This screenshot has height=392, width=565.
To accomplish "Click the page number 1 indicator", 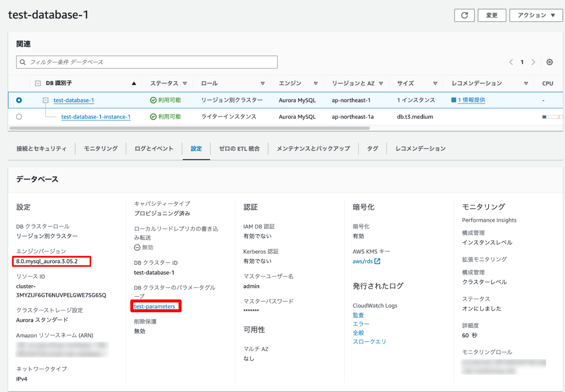I will pyautogui.click(x=522, y=62).
